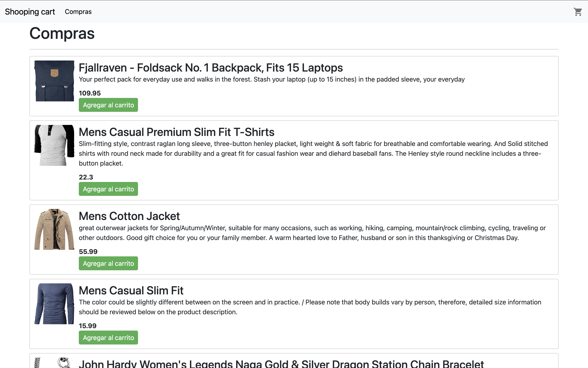This screenshot has width=588, height=368.
Task: Click the price 22.3
Action: pos(86,177)
